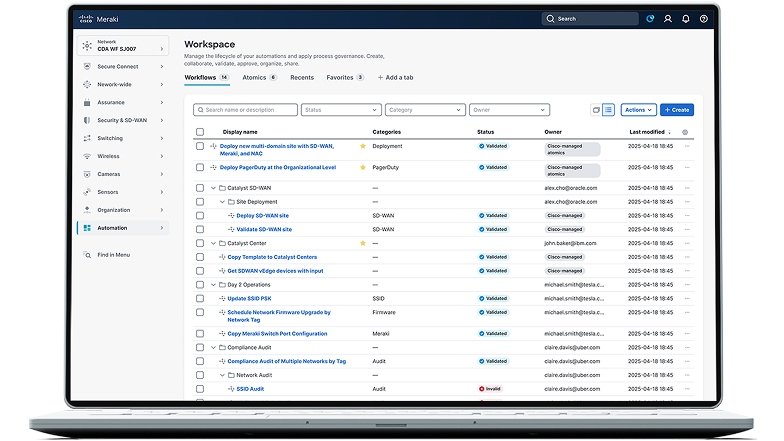Viewport: 784px width, 441px height.
Task: Unfavorite the Deploy PagerDuty workflow star
Action: click(x=363, y=168)
